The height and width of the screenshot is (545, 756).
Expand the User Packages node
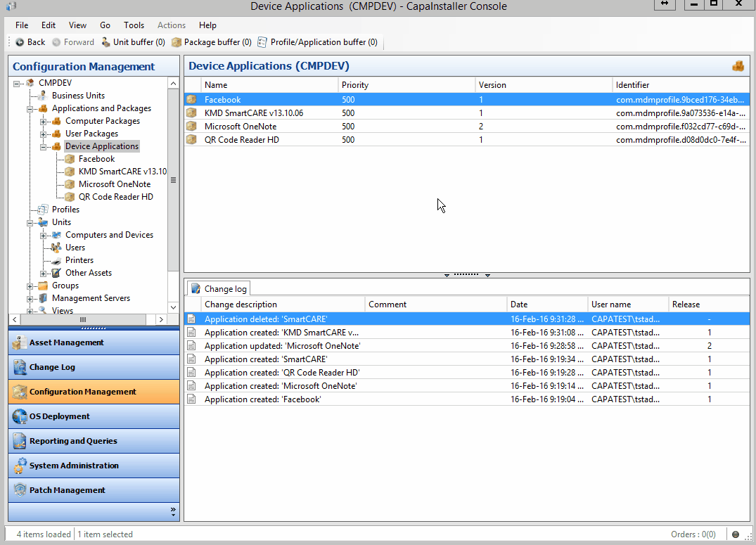(44, 134)
